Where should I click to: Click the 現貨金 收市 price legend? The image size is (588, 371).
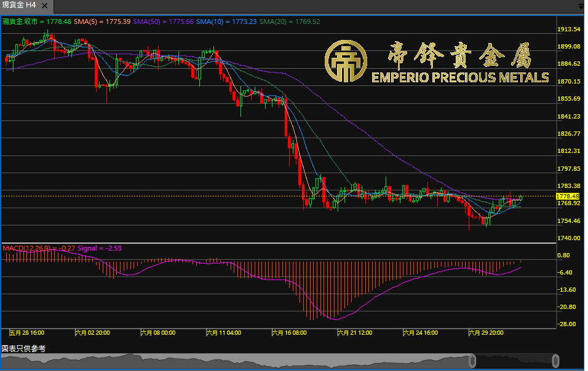point(37,21)
